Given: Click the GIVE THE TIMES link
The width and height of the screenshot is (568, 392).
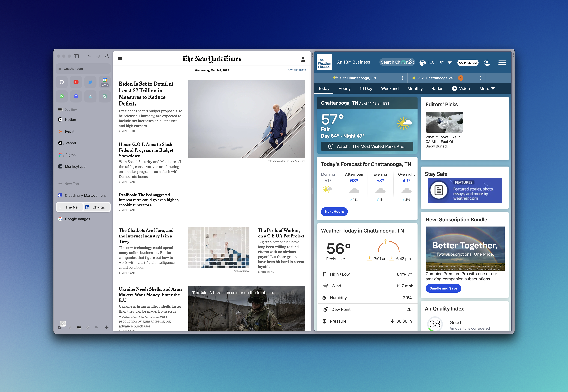Looking at the screenshot, I should point(297,70).
